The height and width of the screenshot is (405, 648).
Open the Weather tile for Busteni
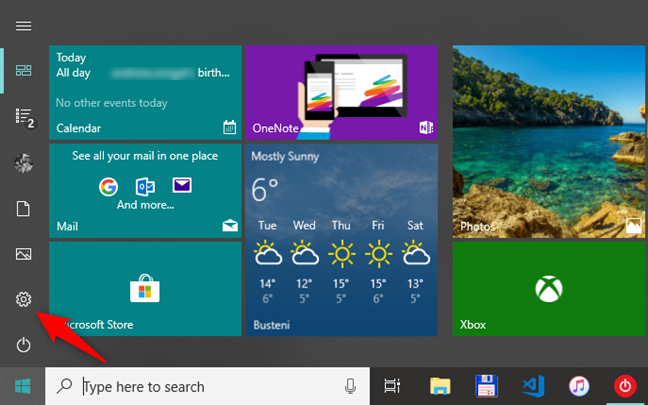[x=341, y=240]
